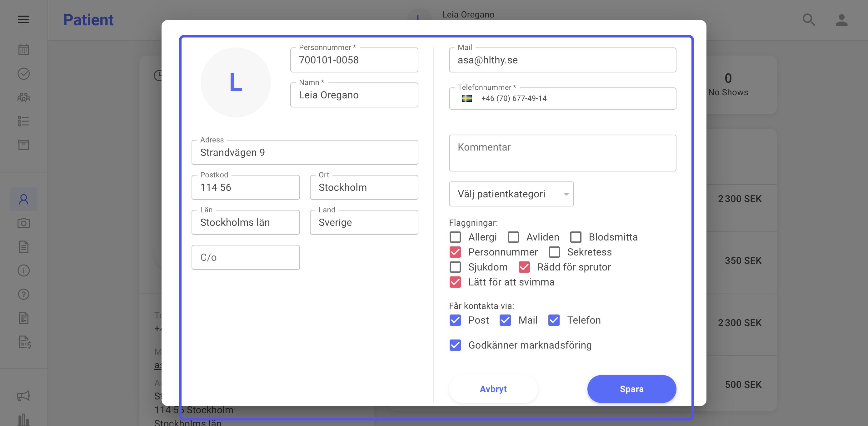Check the Sjukdom flag
This screenshot has height=426, width=868.
(455, 267)
